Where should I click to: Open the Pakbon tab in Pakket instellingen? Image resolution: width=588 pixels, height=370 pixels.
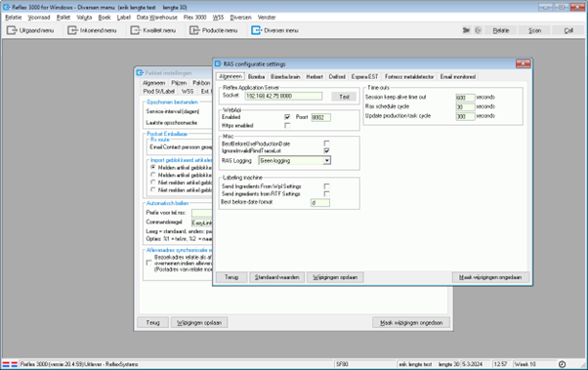coord(201,83)
